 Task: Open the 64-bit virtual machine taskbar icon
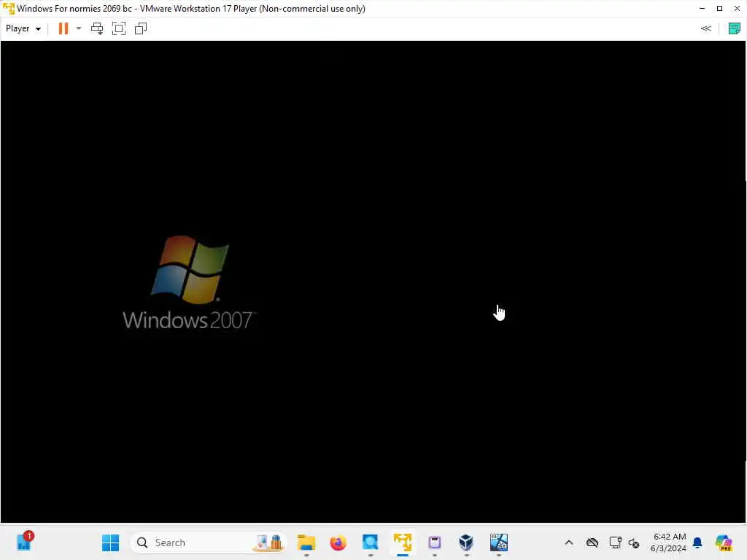(499, 542)
